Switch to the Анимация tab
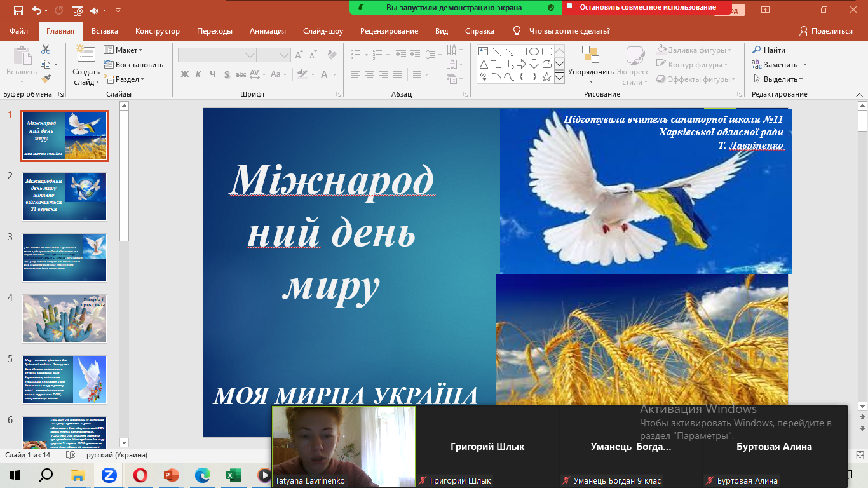This screenshot has height=488, width=868. 268,31
